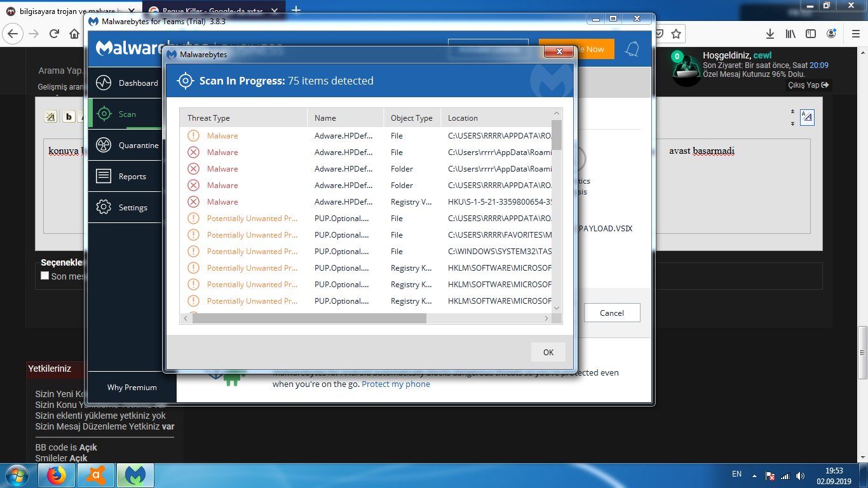This screenshot has height=488, width=868.
Task: Click the Windows Start orb
Action: point(17,475)
